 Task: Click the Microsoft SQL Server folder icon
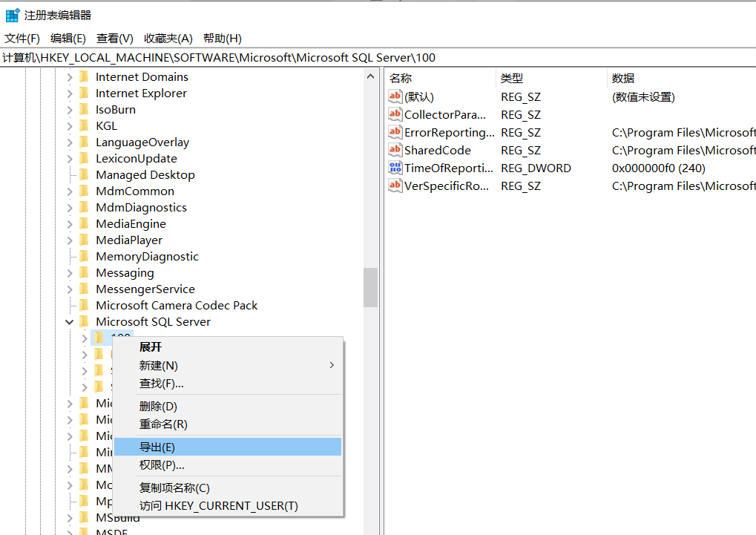84,322
